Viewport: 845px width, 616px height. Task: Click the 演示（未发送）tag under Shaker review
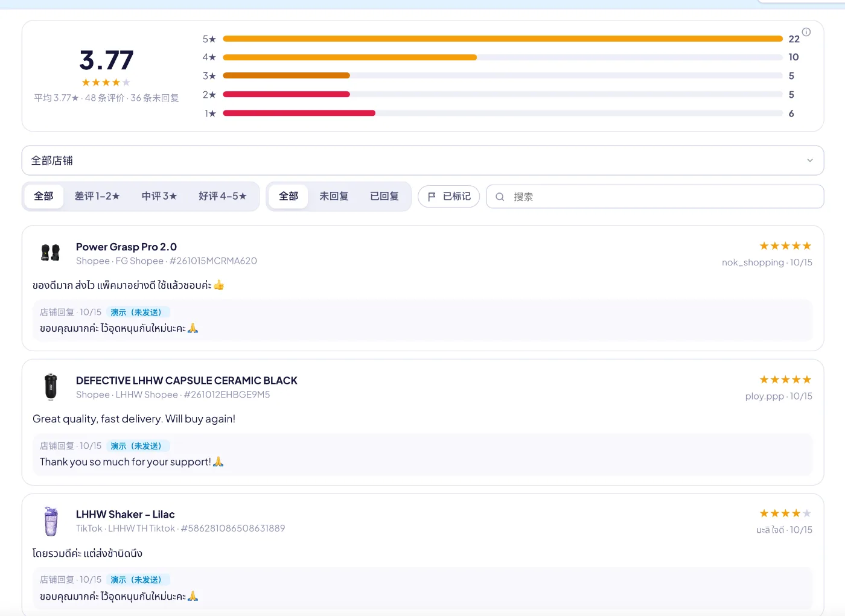pos(138,580)
